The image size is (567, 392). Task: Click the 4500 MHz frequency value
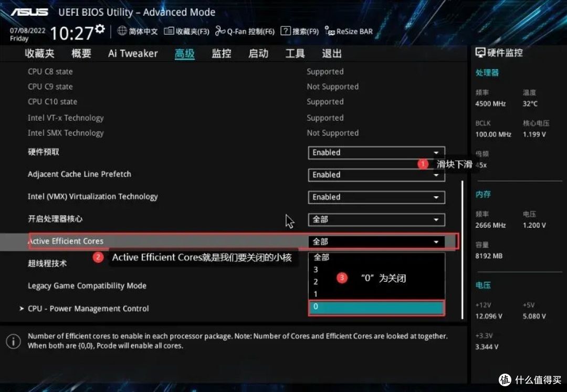490,104
